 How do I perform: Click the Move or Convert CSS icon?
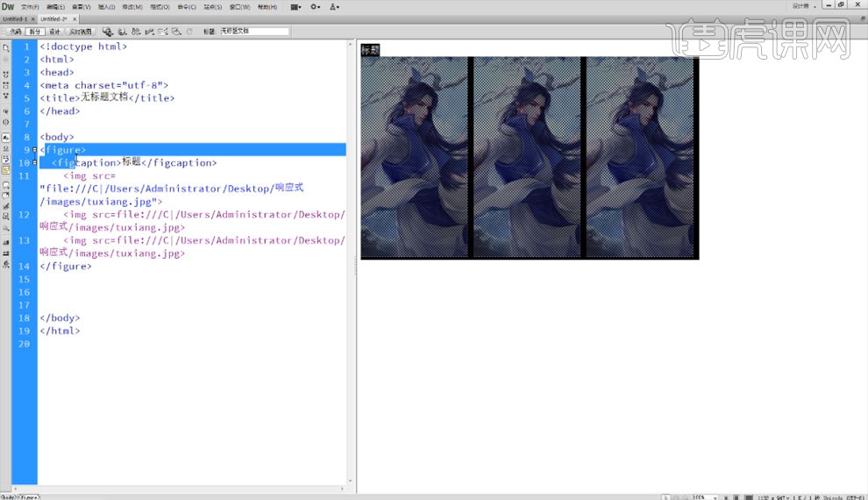(6, 227)
